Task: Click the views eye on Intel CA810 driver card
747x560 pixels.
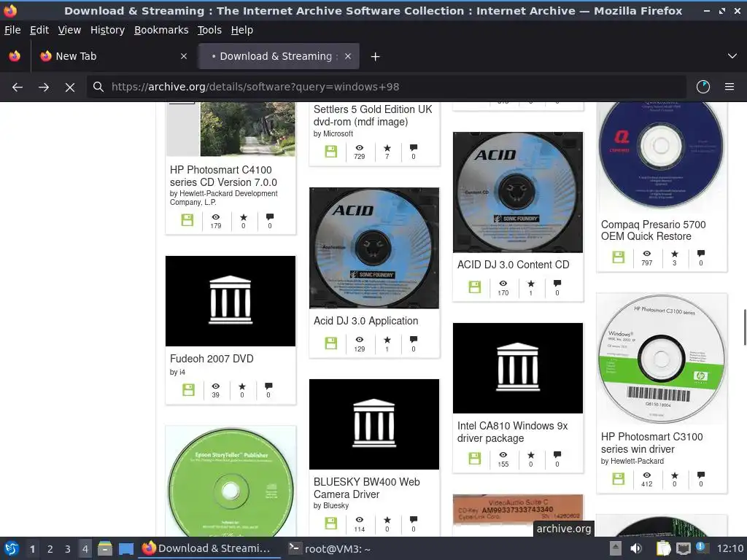Action: pos(503,455)
